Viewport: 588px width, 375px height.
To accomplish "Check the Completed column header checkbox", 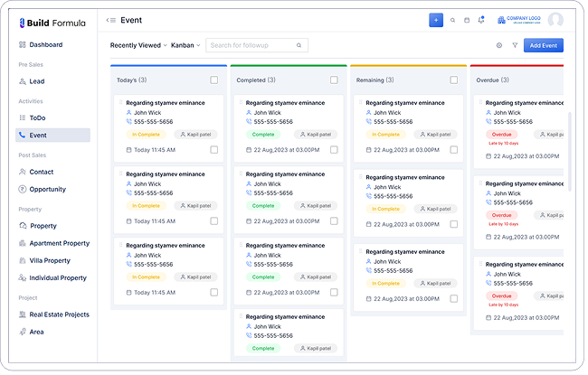I will tap(334, 80).
